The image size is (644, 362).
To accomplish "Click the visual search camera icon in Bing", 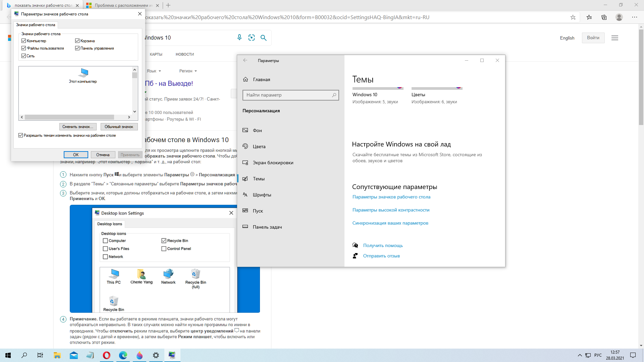I will 252,38.
